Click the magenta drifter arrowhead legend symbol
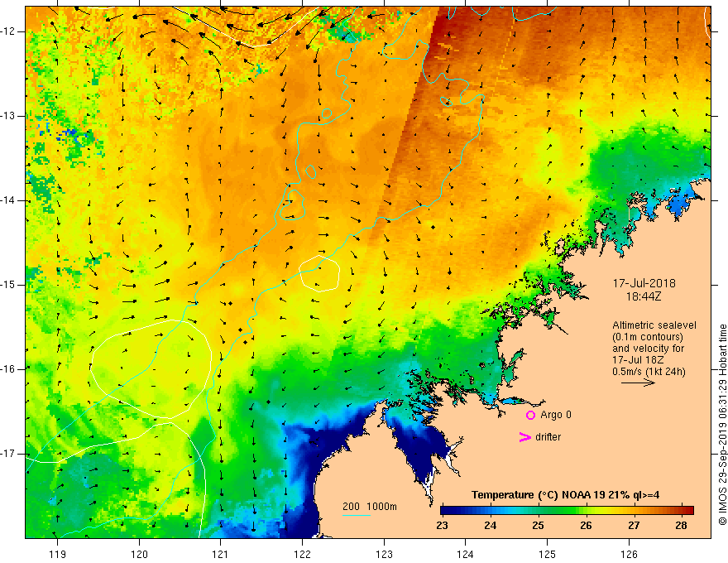This screenshot has width=728, height=563. point(524,437)
